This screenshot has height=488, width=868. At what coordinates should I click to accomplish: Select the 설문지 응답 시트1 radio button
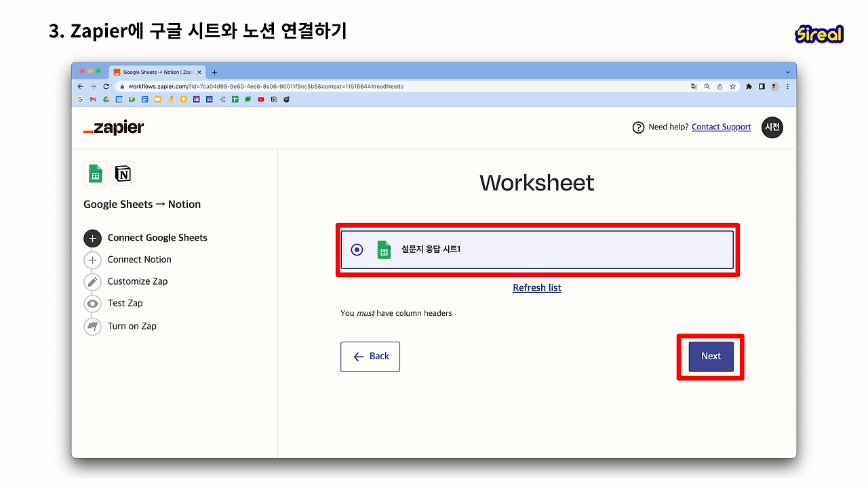[357, 249]
